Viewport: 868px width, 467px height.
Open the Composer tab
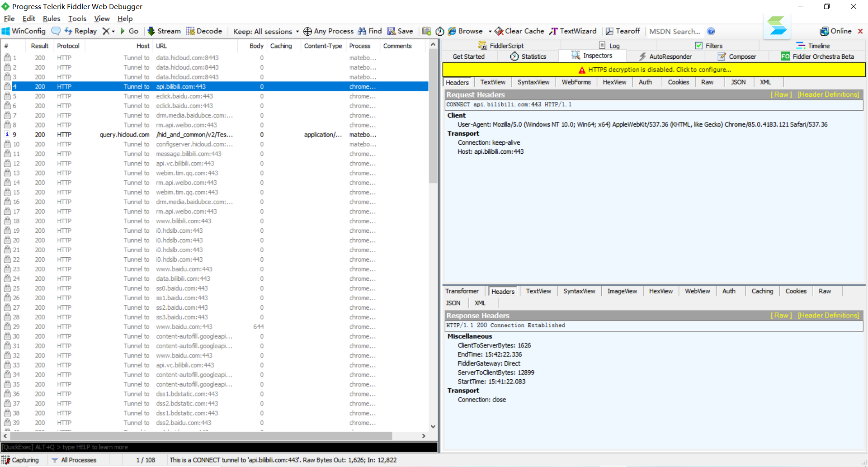736,57
